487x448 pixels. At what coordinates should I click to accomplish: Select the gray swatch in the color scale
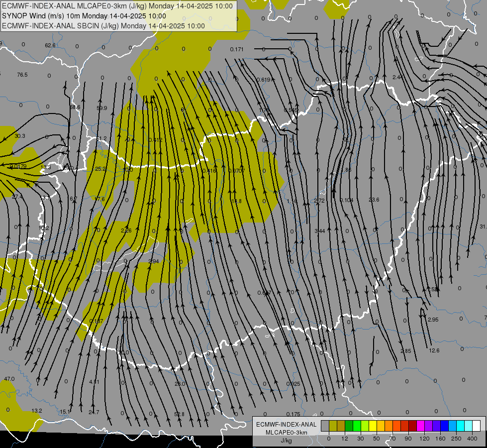325,426
